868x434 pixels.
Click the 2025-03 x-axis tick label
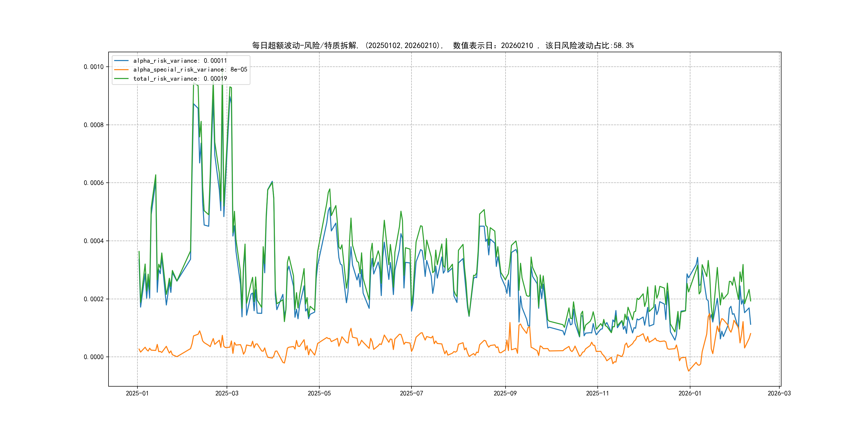pos(227,393)
